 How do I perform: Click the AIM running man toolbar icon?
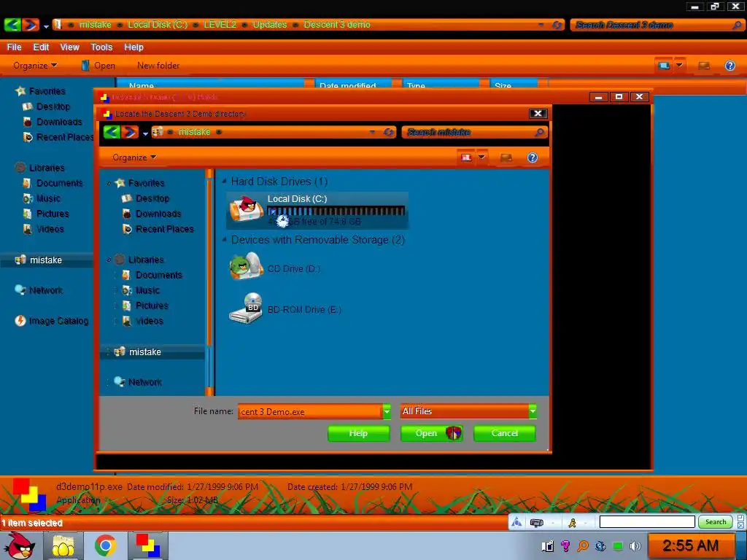572,523
